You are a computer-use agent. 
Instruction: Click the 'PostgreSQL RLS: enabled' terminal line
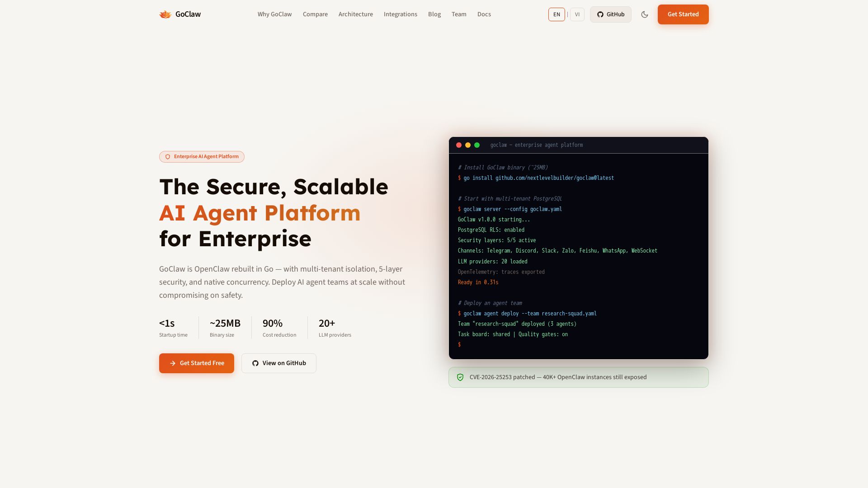coord(491,230)
